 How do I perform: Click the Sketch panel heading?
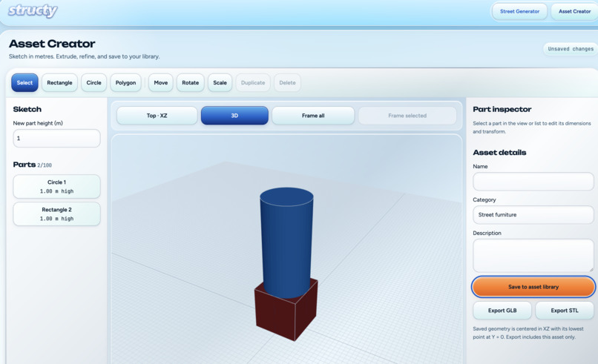[x=27, y=110]
